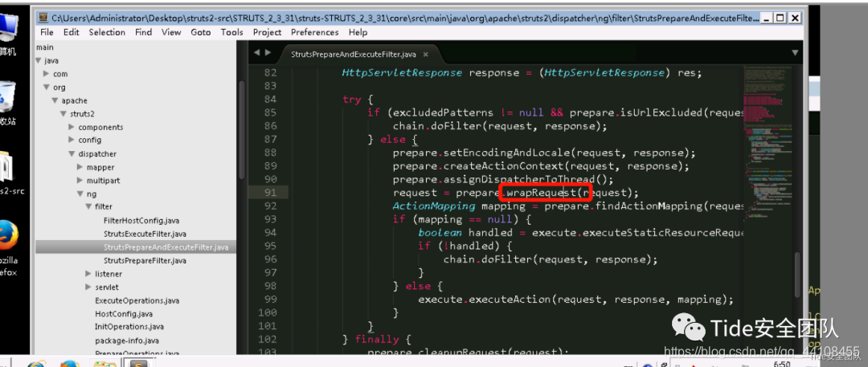Click line number 98 in gutter
Viewport: 868px width, 367px height.
pos(269,286)
